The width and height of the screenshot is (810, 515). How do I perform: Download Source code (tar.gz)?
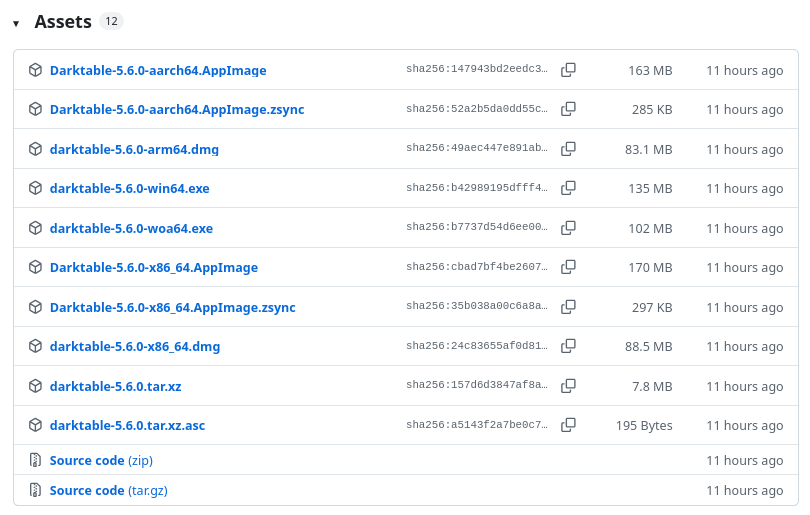(108, 490)
